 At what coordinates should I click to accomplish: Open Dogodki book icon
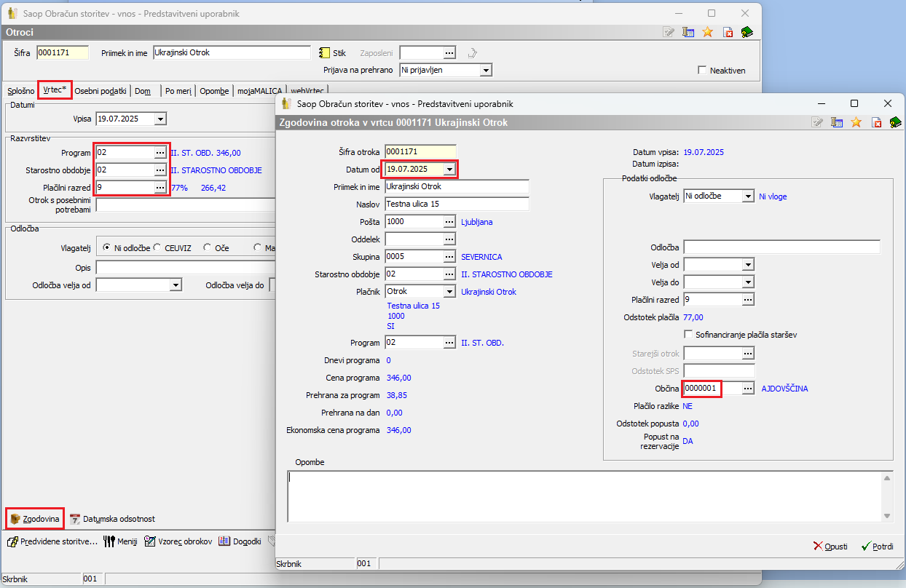coord(224,541)
